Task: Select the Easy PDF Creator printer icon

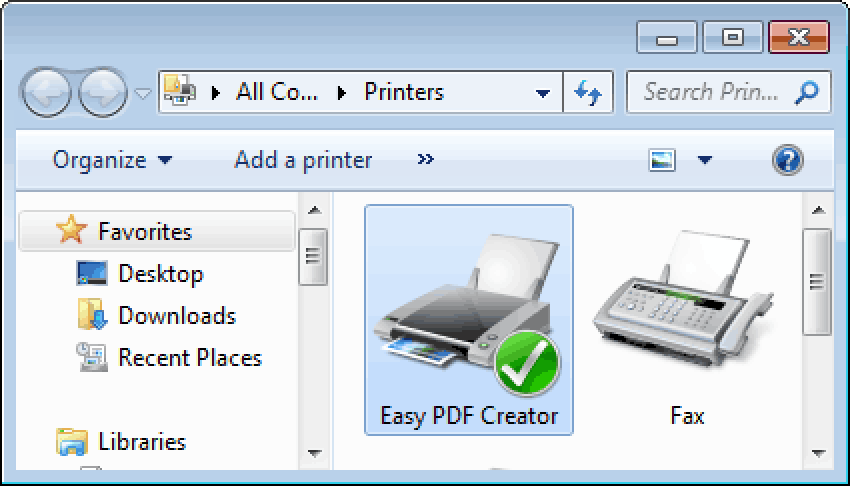Action: pos(469,314)
